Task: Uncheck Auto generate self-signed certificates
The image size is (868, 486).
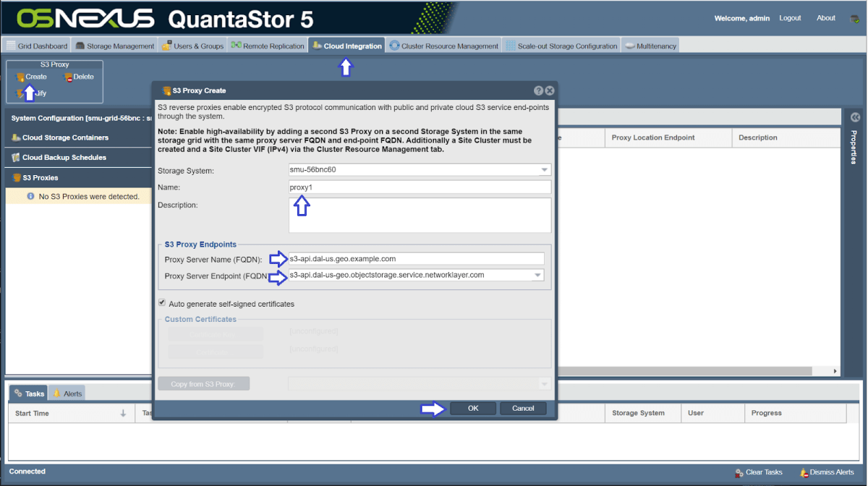Action: click(x=162, y=303)
